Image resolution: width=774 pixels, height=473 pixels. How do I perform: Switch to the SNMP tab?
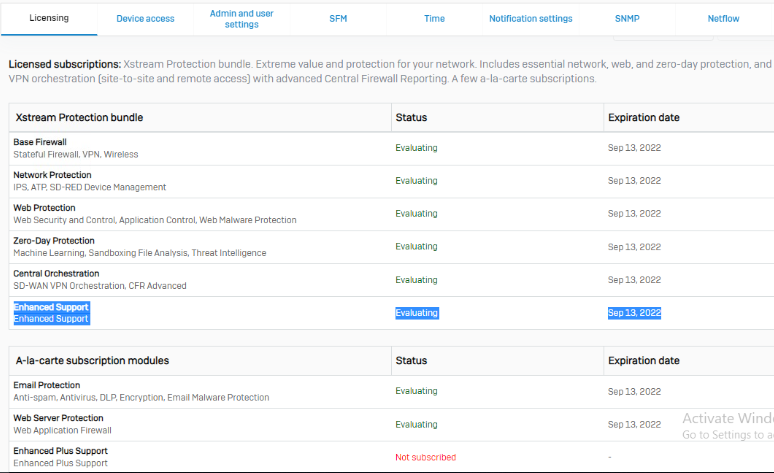coord(627,19)
